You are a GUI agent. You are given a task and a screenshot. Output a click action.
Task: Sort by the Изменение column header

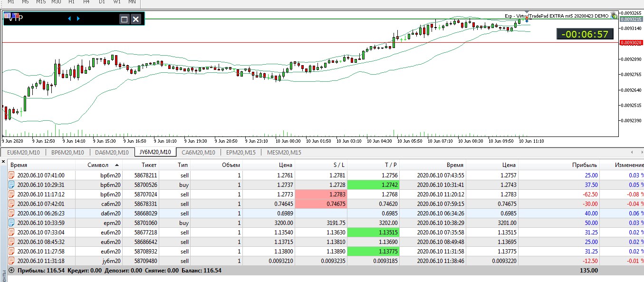[x=622, y=165]
